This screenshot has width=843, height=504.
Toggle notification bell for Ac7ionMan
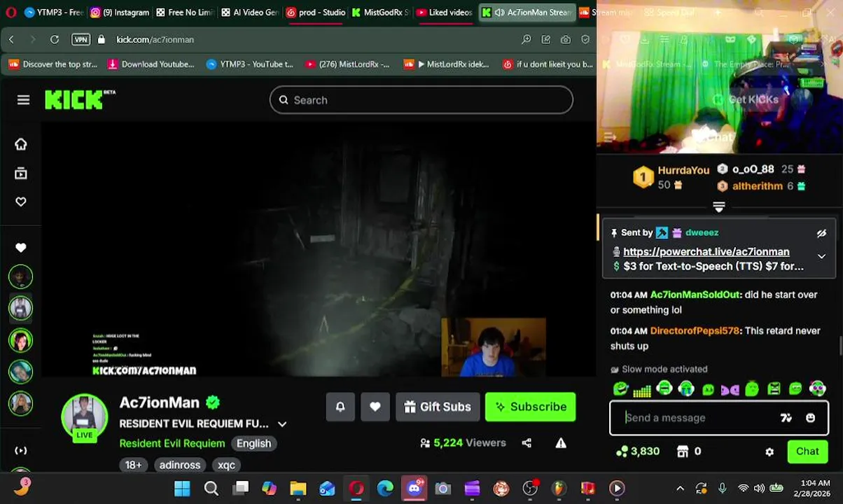pyautogui.click(x=340, y=407)
